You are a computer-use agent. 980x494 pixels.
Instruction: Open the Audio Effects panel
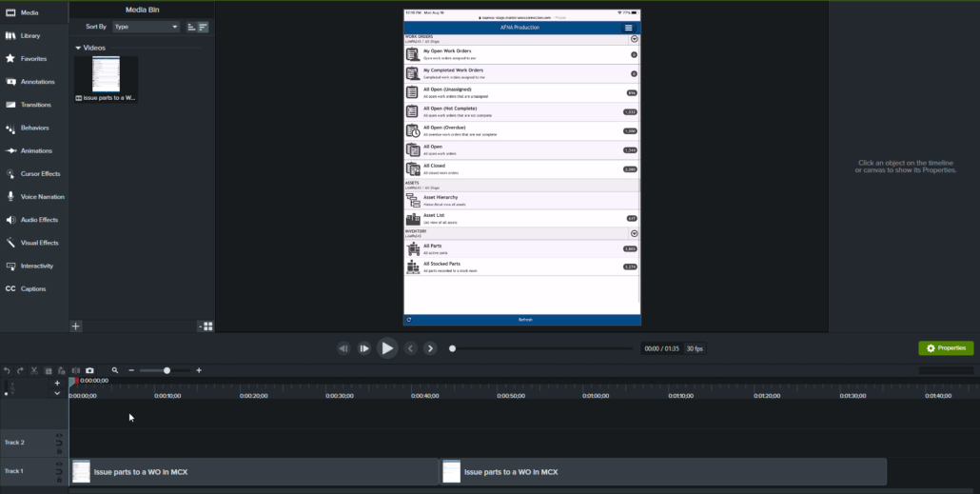pos(33,220)
